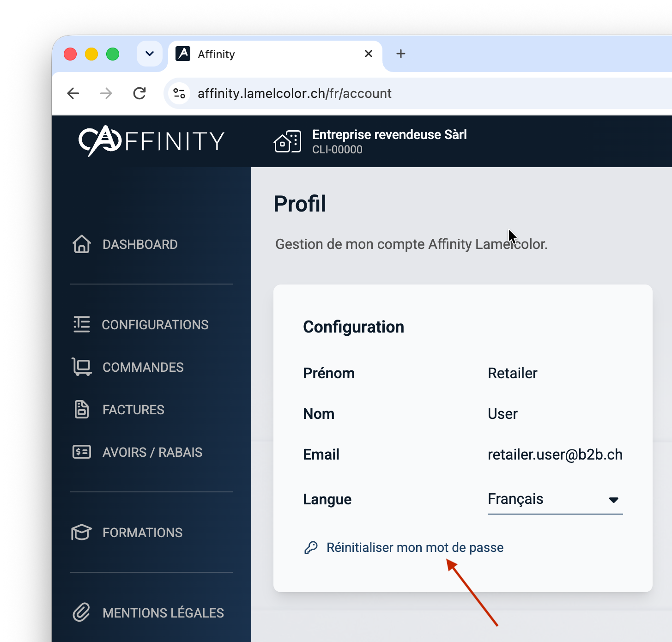Open site information icon in address bar
The image size is (672, 642).
[179, 93]
